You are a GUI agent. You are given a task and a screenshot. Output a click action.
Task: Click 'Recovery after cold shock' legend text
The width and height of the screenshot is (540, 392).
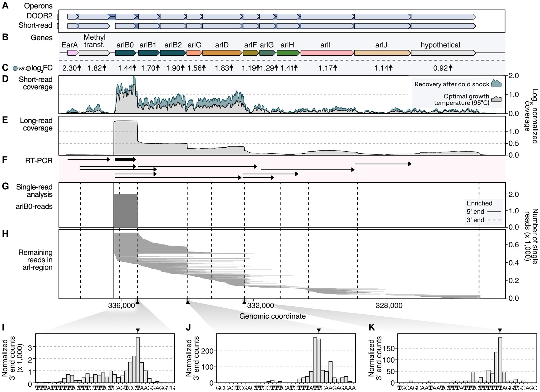[x=452, y=84]
